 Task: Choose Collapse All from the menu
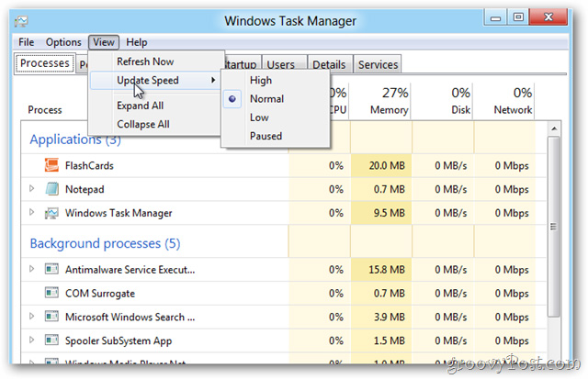tap(143, 124)
